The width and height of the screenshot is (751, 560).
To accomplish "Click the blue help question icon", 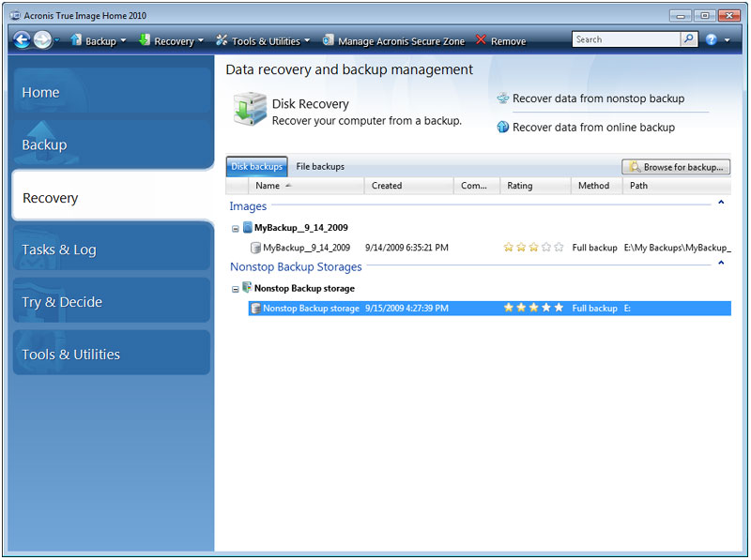I will coord(712,40).
